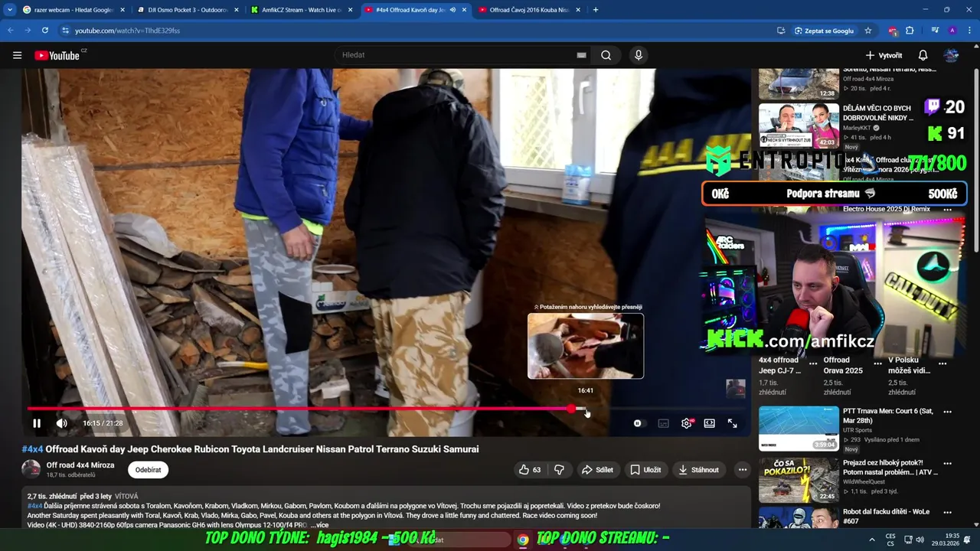Toggle subtitles in the player controls
Image resolution: width=980 pixels, height=551 pixels.
coord(664,423)
